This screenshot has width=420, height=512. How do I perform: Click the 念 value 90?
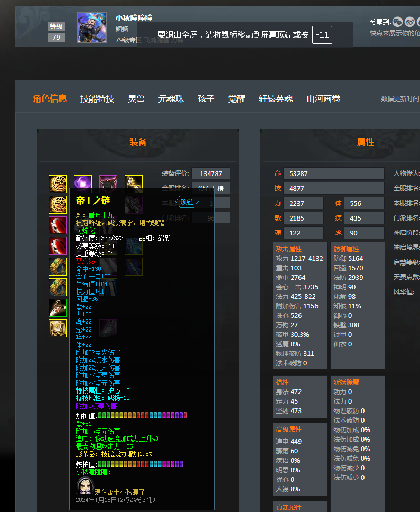[364, 233]
